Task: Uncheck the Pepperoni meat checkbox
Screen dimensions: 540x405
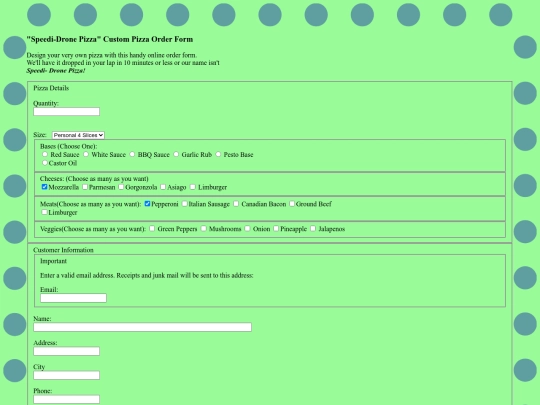Action: (147, 204)
